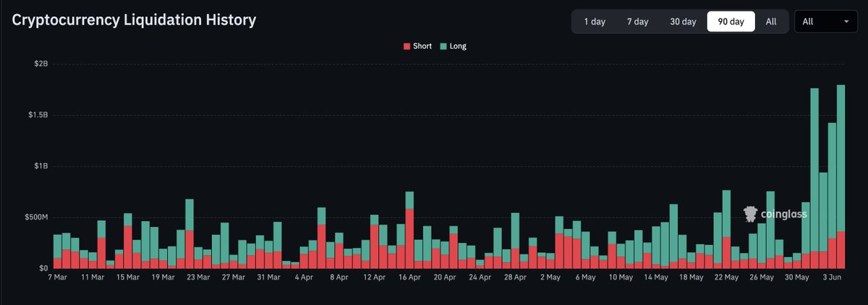Viewport: 868px width, 305px height.
Task: Choose the 30 day range tab
Action: click(683, 22)
